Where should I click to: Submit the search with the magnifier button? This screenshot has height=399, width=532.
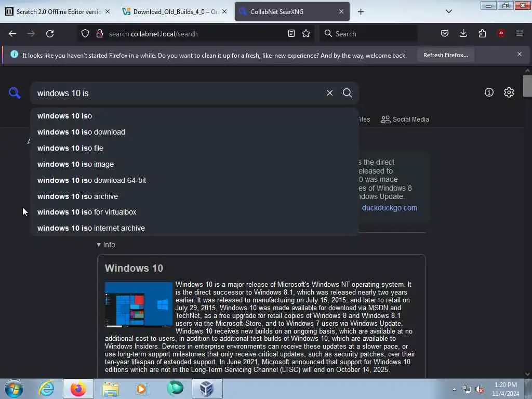click(x=347, y=93)
